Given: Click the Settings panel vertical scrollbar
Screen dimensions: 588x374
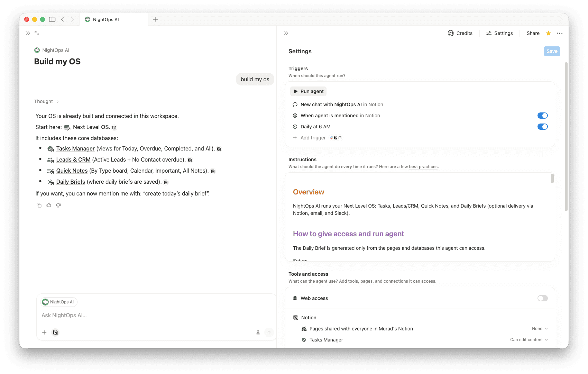Looking at the screenshot, I should (x=566, y=137).
